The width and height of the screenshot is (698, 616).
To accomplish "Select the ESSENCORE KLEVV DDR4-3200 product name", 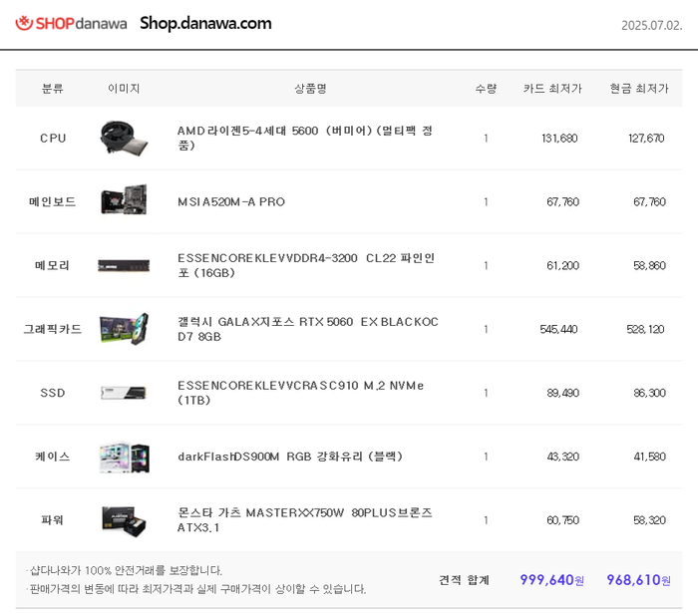I will 306,265.
